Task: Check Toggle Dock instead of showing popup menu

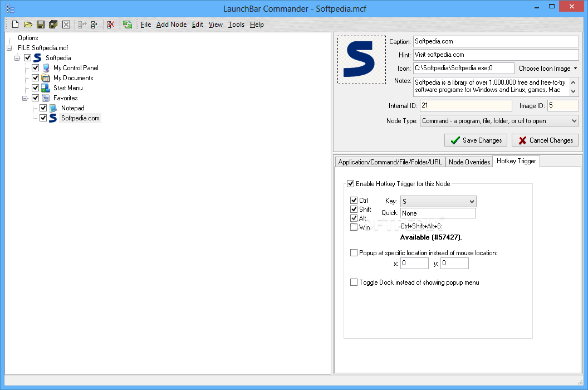Action: (354, 282)
